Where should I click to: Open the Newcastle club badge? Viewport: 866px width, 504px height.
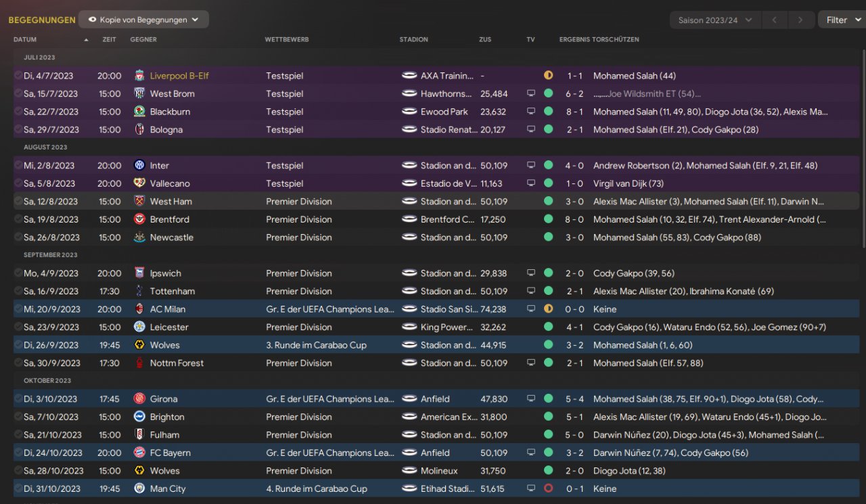click(139, 237)
